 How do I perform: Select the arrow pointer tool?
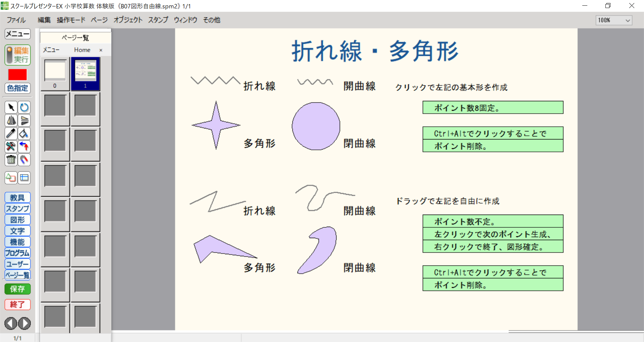(x=11, y=107)
